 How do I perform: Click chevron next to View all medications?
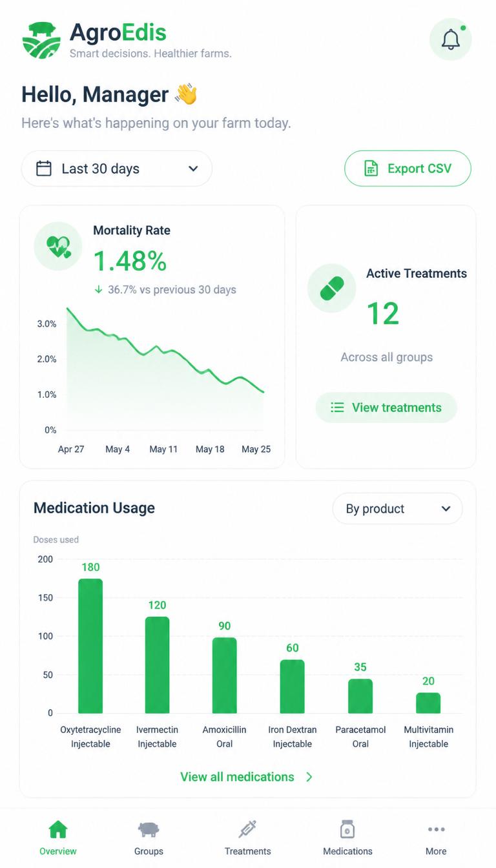pyautogui.click(x=309, y=777)
